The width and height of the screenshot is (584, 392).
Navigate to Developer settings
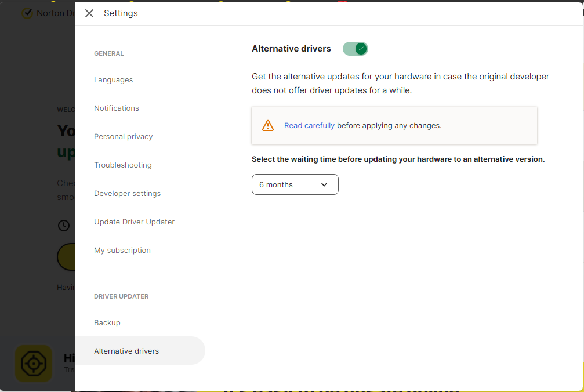[x=128, y=194]
